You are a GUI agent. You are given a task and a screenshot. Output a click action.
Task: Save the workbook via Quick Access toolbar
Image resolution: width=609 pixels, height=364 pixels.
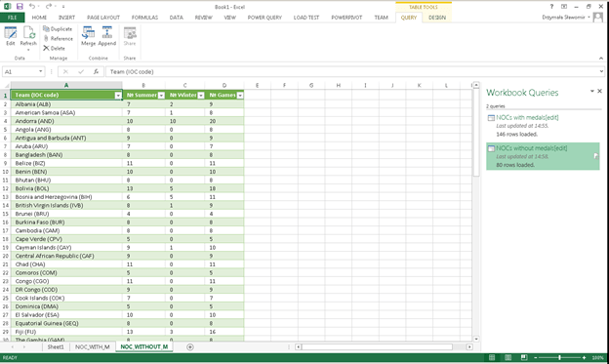point(20,6)
